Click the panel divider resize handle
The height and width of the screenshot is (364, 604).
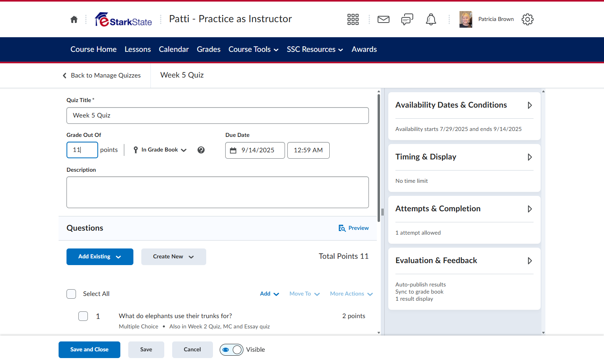point(382,212)
